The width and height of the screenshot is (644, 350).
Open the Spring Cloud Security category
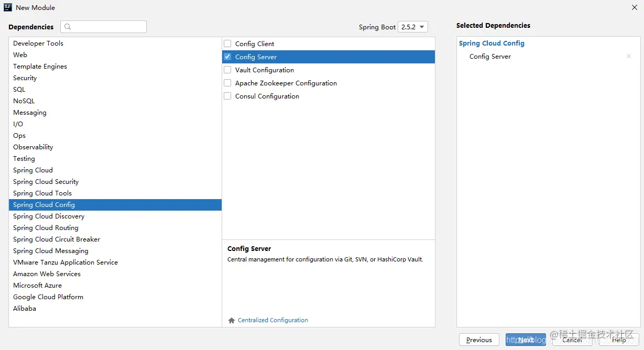[x=115, y=182]
